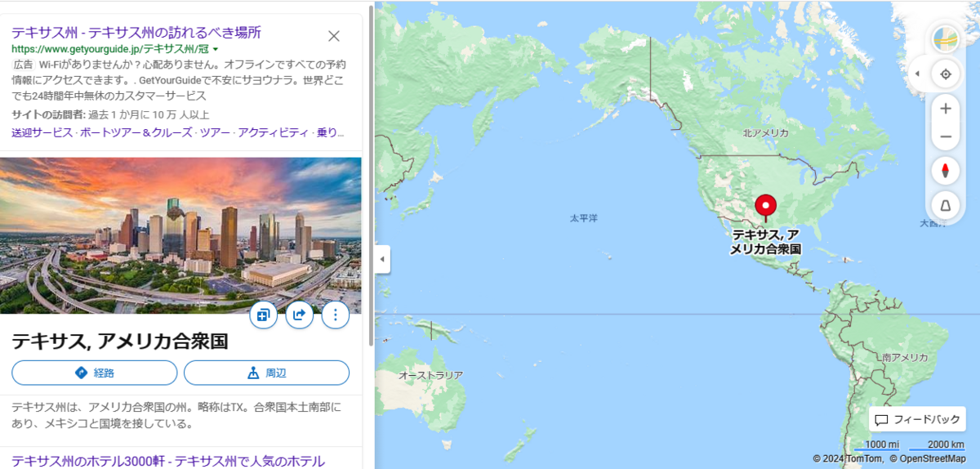980x469 pixels.
Task: Expand the map controls side arrow
Action: (917, 74)
